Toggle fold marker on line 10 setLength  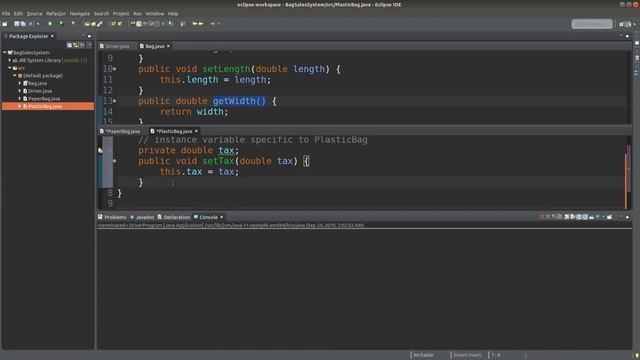(x=115, y=69)
